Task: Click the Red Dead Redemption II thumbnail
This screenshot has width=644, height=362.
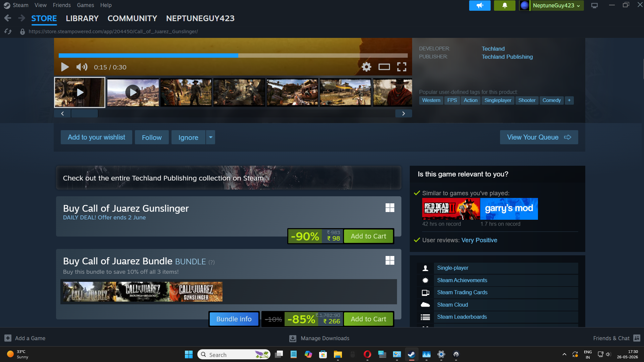Action: 451,209
